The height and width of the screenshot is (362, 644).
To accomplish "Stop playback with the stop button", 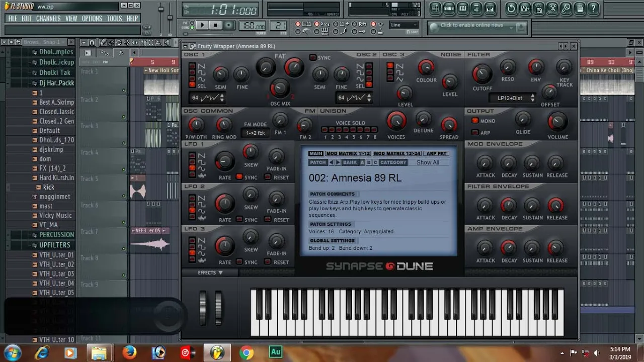I will click(x=215, y=25).
